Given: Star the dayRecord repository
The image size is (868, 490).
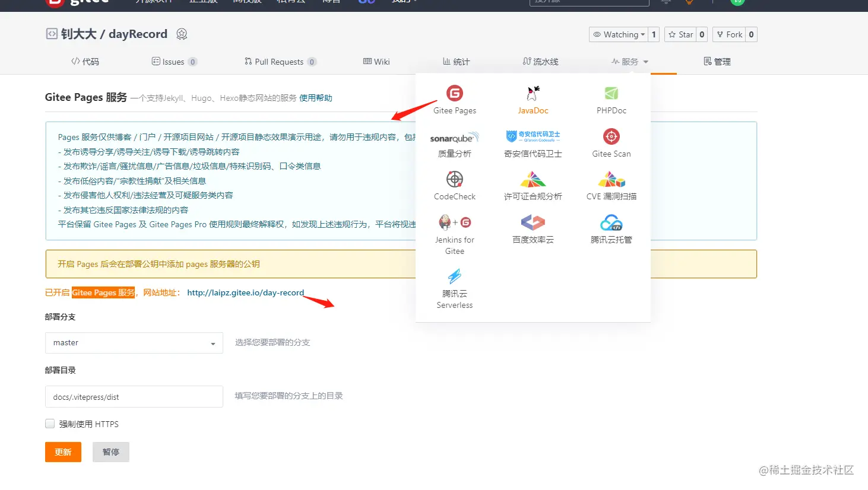Looking at the screenshot, I should pyautogui.click(x=680, y=34).
